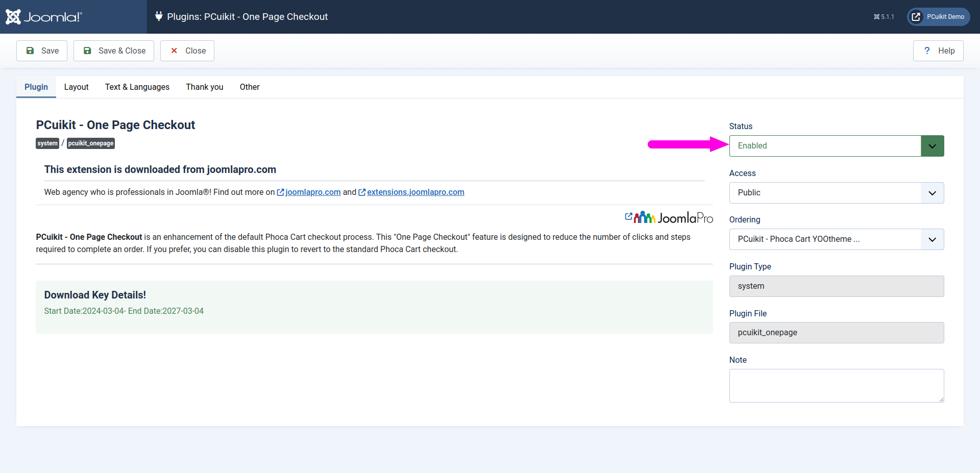Open the extensions.joomlapro.com link
980x473 pixels.
coord(415,192)
